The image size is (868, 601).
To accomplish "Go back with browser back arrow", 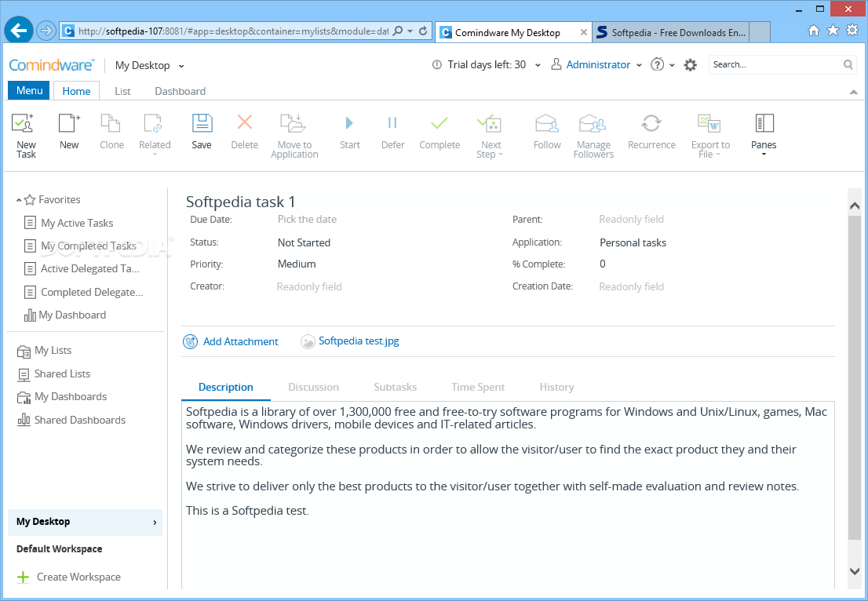I will pyautogui.click(x=18, y=31).
